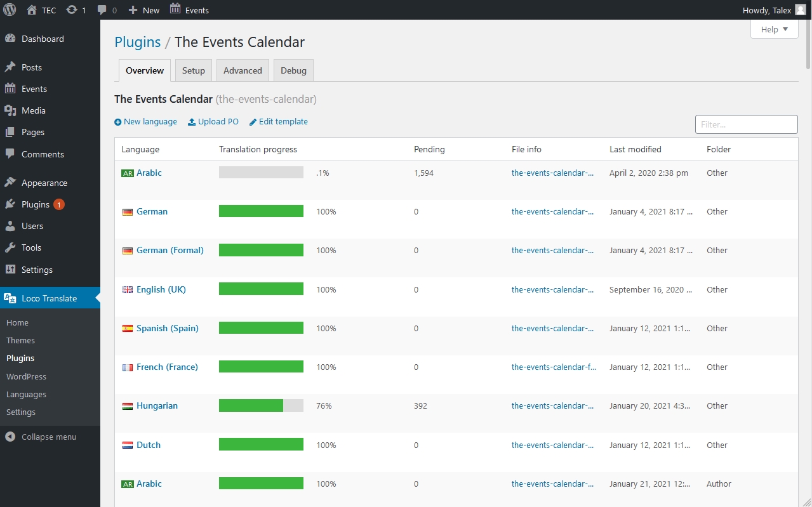Switch to the Setup tab
The width and height of the screenshot is (812, 507).
point(194,70)
